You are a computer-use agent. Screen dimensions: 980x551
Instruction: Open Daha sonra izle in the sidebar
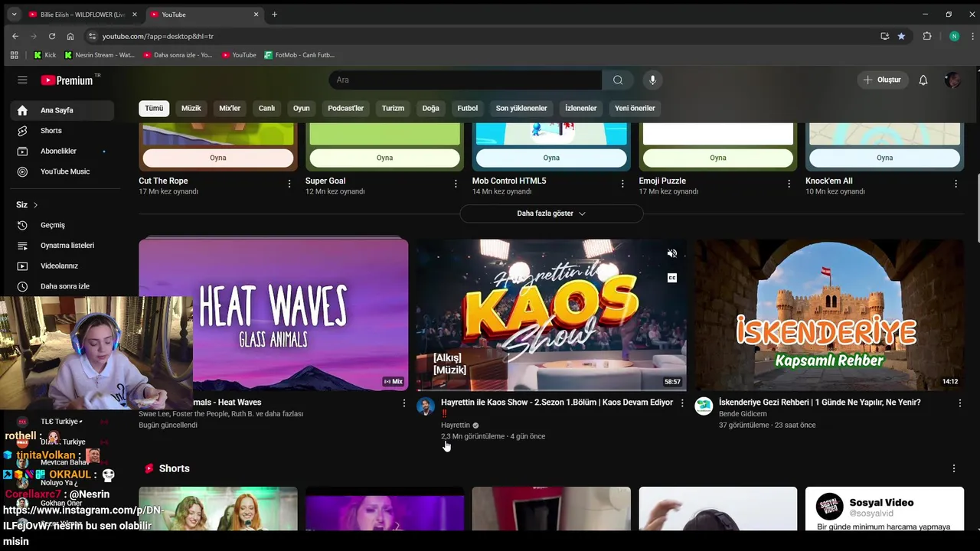[x=62, y=286]
